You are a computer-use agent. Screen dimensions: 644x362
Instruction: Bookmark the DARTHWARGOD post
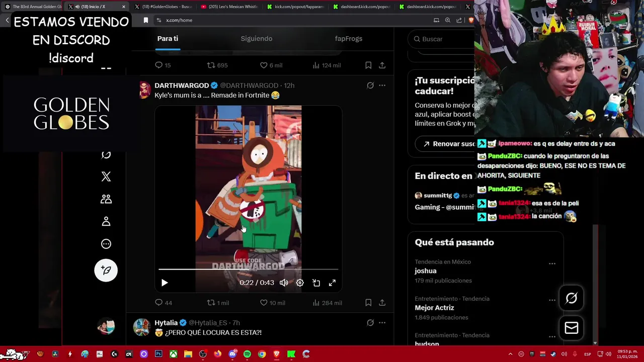(368, 303)
